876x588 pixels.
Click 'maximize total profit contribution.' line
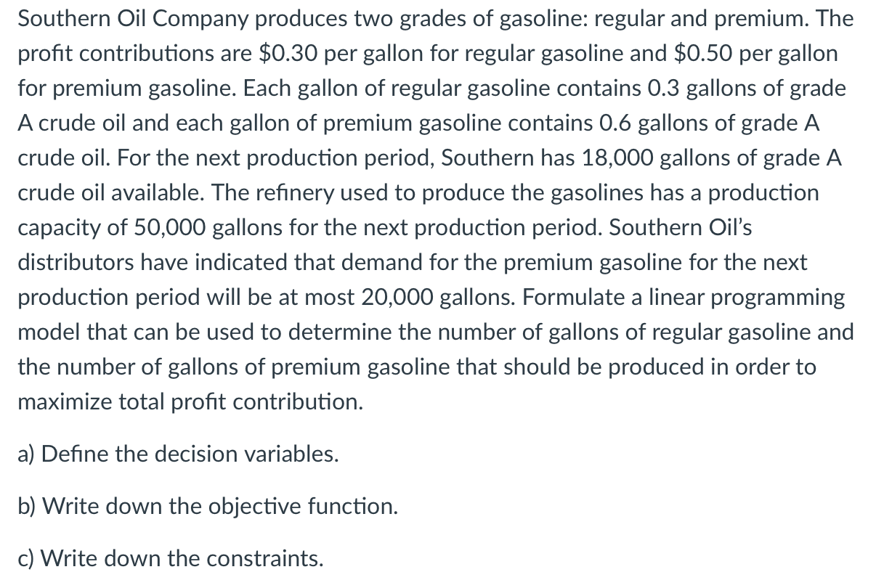[x=190, y=402]
